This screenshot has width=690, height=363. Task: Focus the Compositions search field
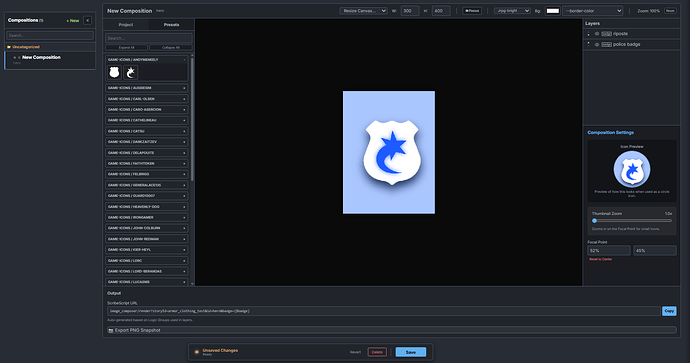click(x=50, y=35)
